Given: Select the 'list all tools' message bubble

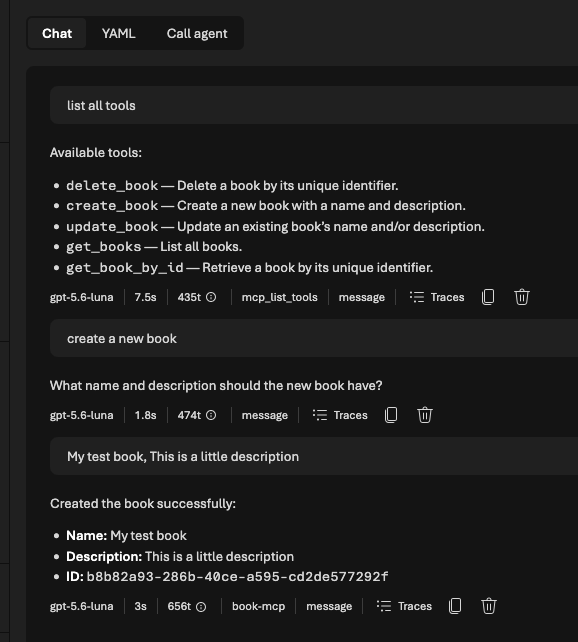Looking at the screenshot, I should coord(314,105).
